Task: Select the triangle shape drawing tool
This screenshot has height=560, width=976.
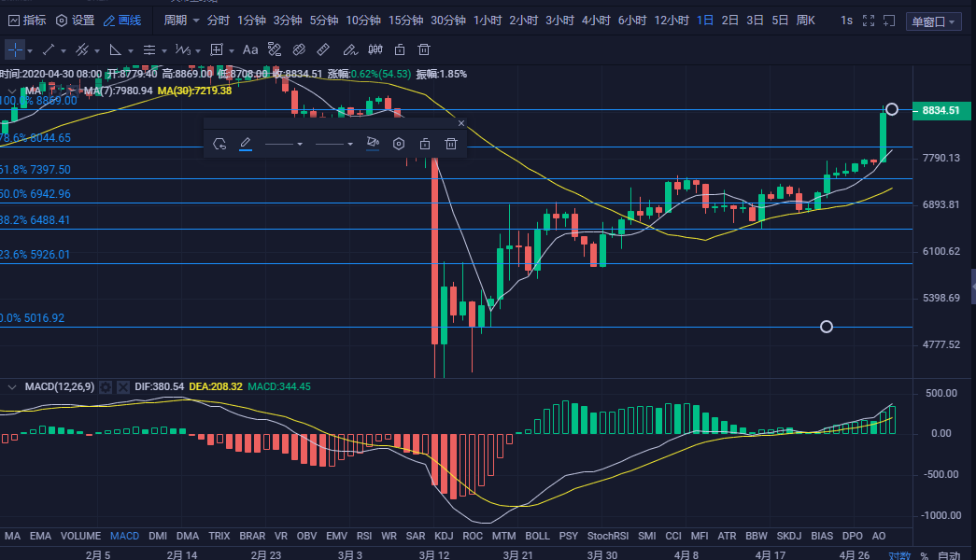Action: coord(115,49)
